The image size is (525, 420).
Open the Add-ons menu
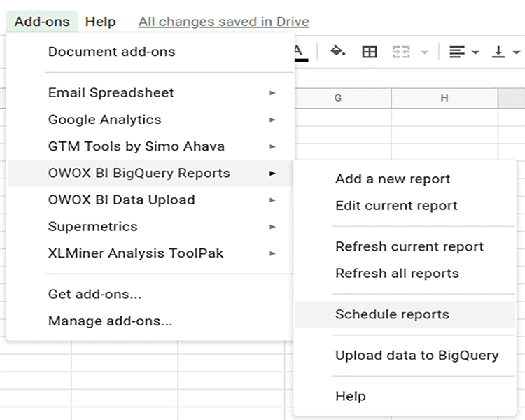[x=42, y=22]
